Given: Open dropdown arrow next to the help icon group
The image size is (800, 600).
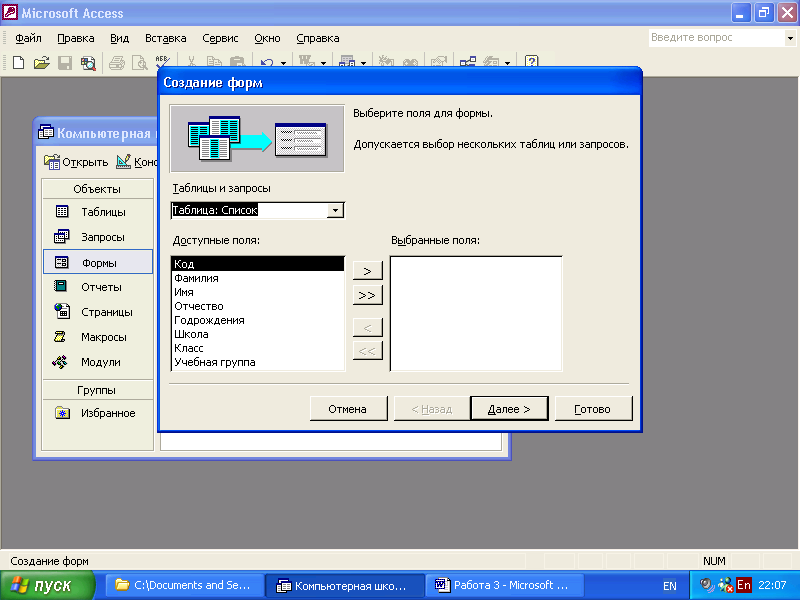Looking at the screenshot, I should point(507,63).
